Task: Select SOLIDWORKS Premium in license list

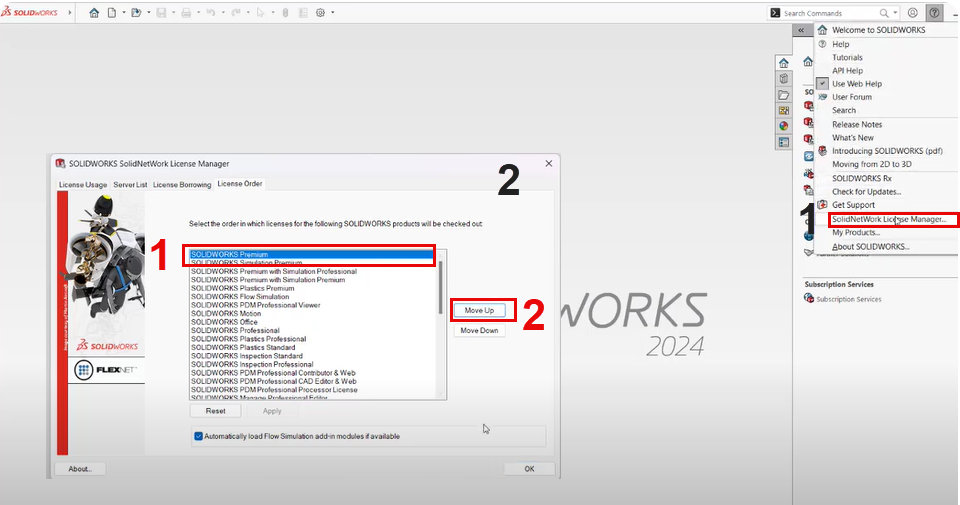Action: pos(312,254)
